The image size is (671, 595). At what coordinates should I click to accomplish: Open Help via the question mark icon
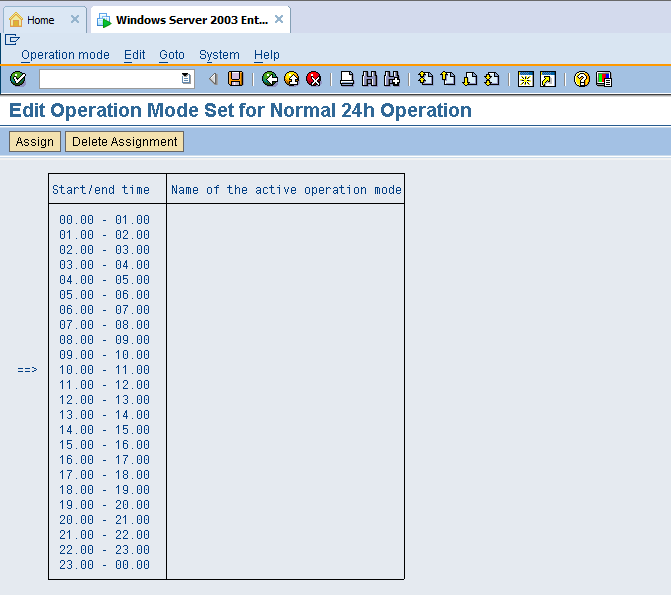click(582, 79)
